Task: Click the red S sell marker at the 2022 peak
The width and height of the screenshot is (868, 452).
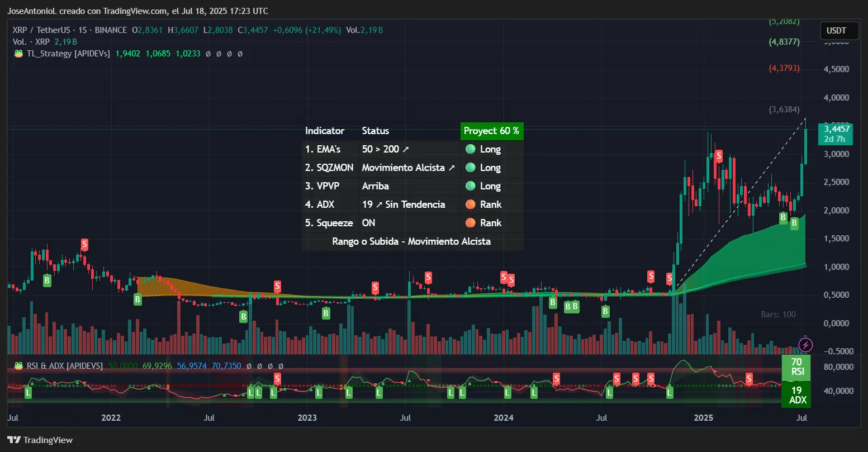Action: click(x=84, y=245)
